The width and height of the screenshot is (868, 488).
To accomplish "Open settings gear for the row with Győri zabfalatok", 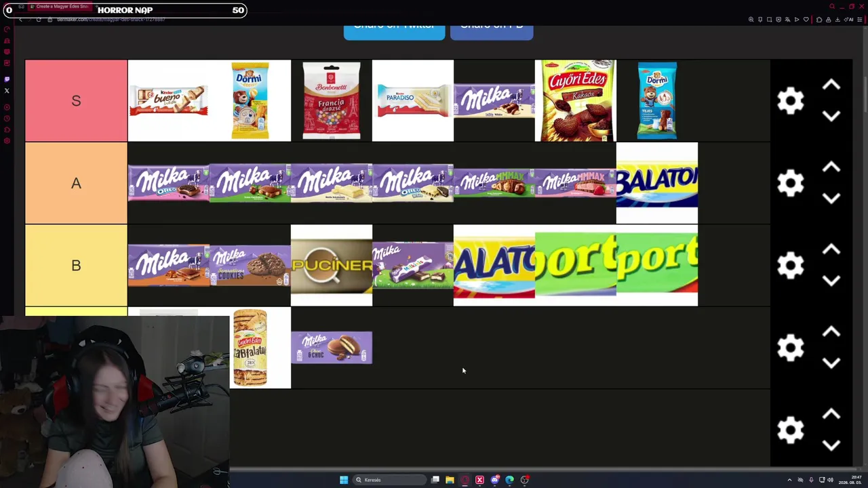I will (790, 348).
